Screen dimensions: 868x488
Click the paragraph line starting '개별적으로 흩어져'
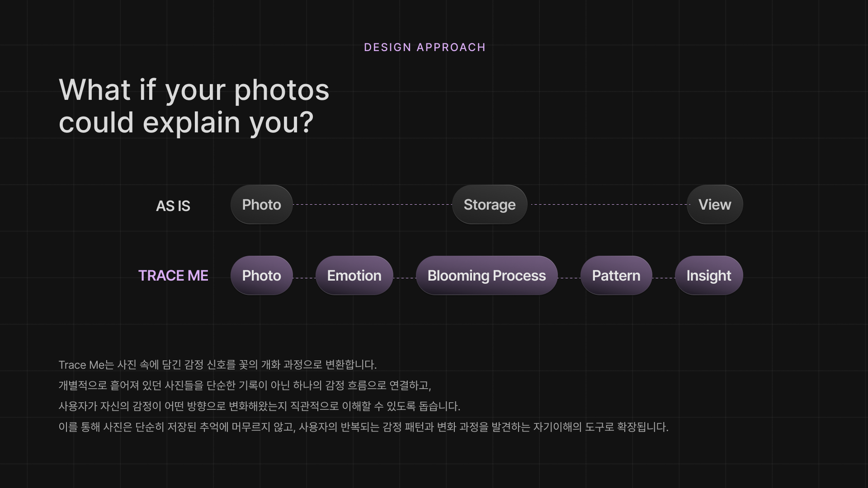[x=245, y=385]
